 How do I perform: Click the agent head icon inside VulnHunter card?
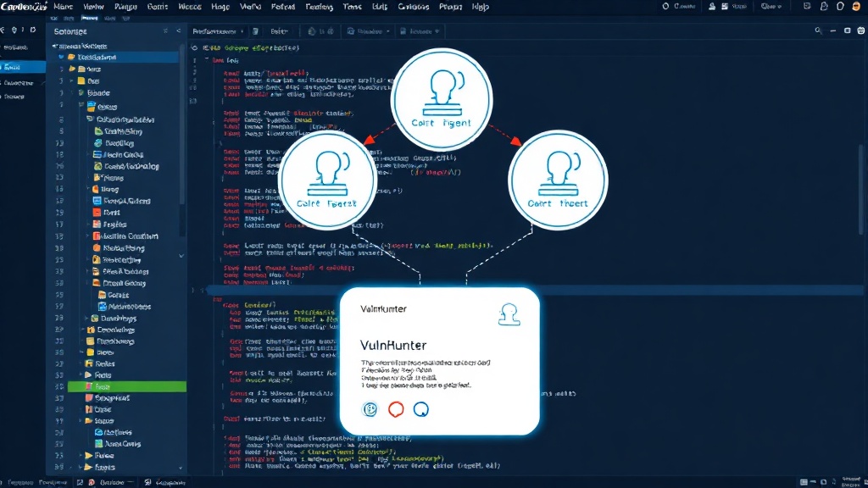pyautogui.click(x=509, y=314)
